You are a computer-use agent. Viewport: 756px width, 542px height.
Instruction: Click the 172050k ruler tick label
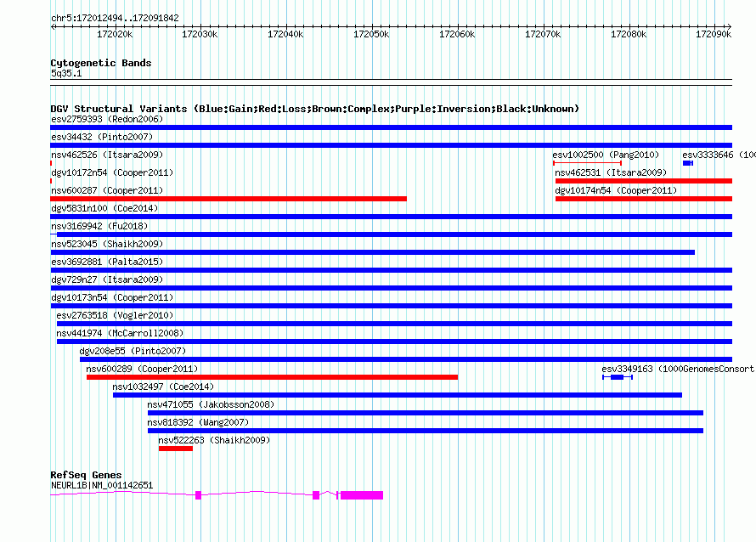tap(371, 34)
